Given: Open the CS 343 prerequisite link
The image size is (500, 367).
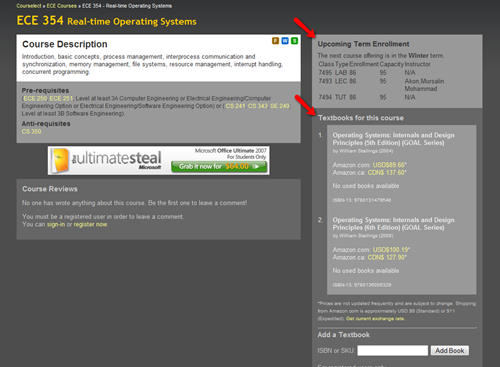Looking at the screenshot, I should tap(258, 106).
